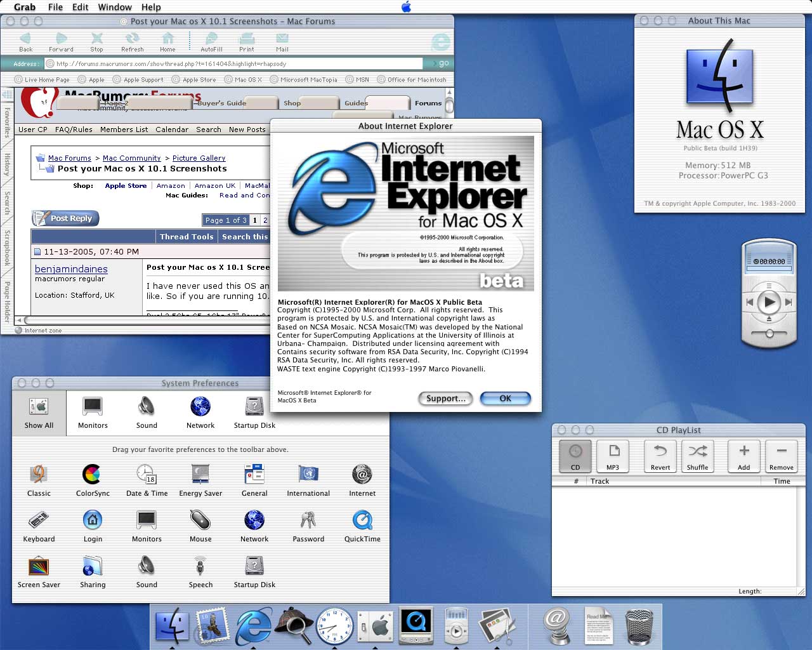Screen dimensions: 812x650
Task: Skip to previous track on music player
Action: click(750, 302)
